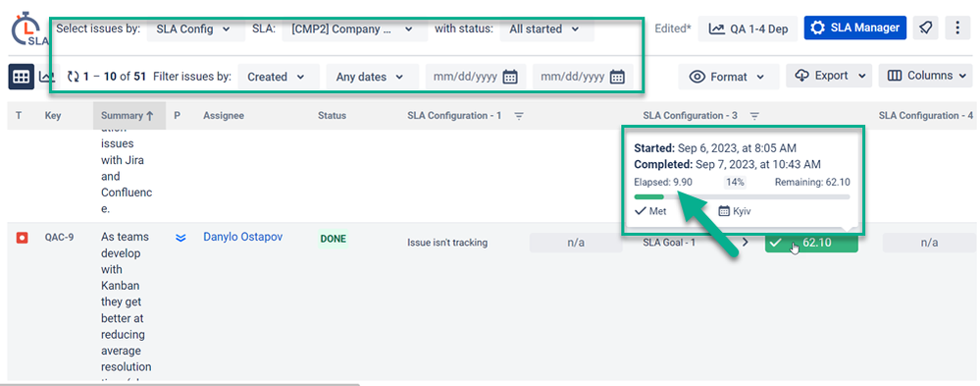This screenshot has width=980, height=386.
Task: Open the QA 1-4 Dep chart report
Action: [x=748, y=28]
